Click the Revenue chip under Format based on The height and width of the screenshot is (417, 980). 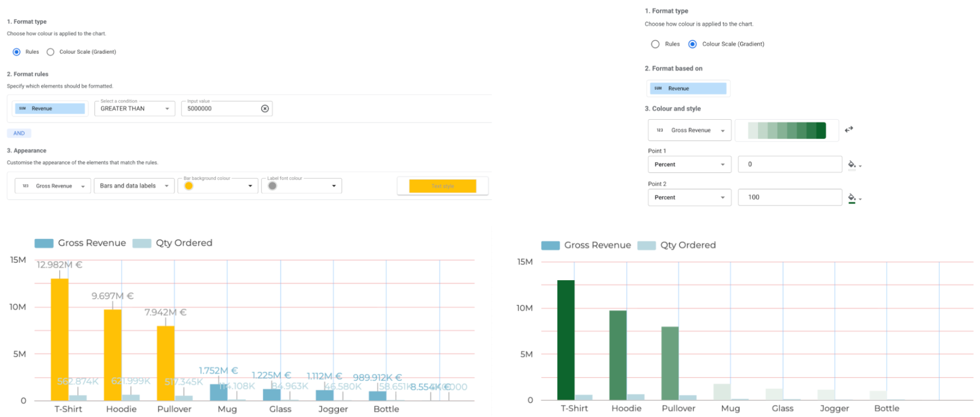click(x=688, y=88)
